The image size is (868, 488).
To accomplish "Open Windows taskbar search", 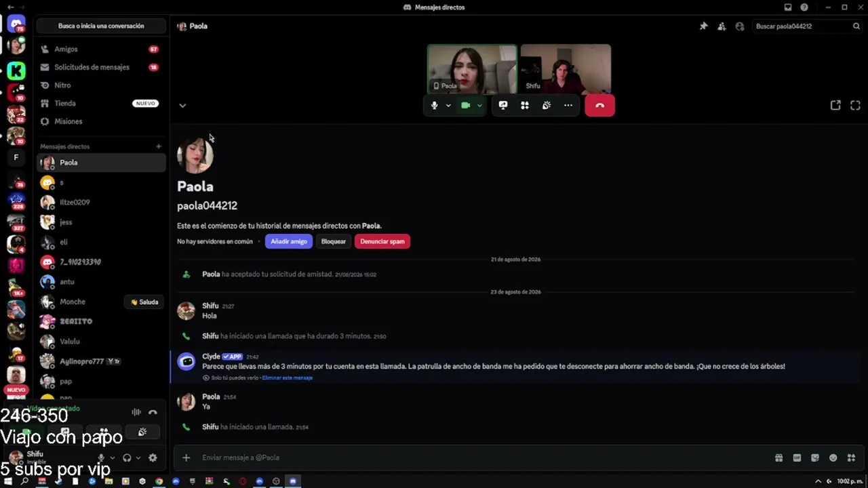I will click(x=25, y=481).
